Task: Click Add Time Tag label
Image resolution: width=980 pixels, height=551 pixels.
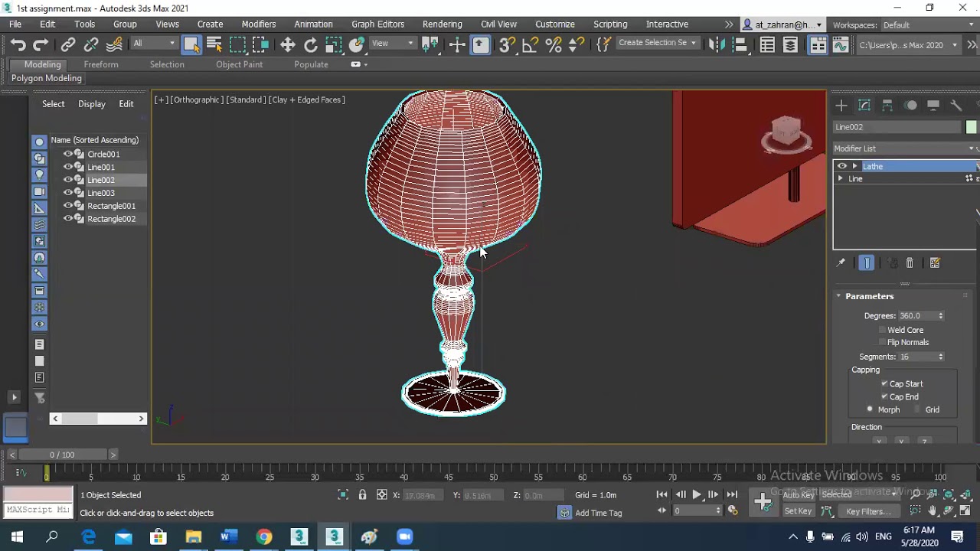Action: pos(598,513)
